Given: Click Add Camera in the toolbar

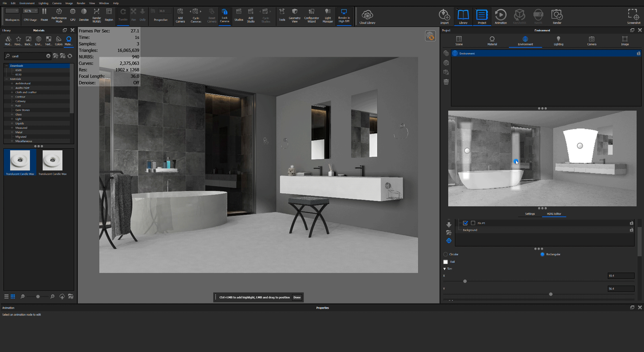Looking at the screenshot, I should (180, 16).
